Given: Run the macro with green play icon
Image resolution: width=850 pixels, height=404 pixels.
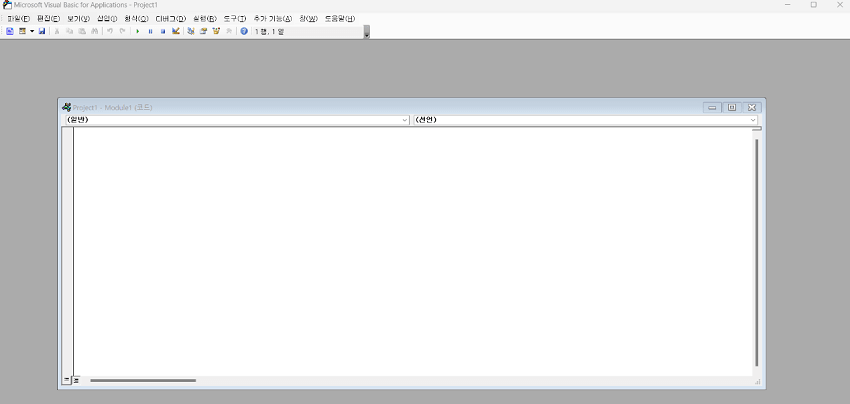Looking at the screenshot, I should point(138,31).
